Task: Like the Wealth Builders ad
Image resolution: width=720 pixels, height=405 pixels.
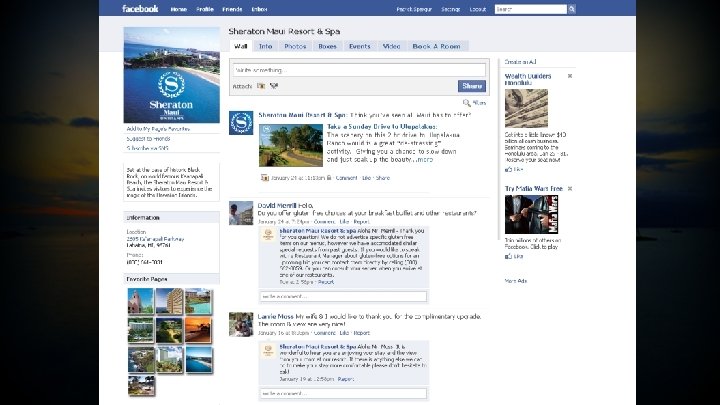Action: click(514, 169)
